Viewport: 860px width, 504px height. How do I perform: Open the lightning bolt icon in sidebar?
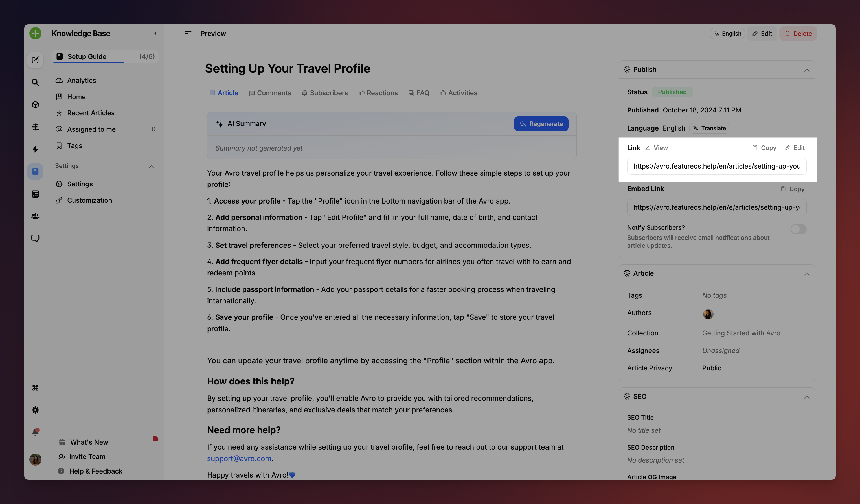coord(35,149)
